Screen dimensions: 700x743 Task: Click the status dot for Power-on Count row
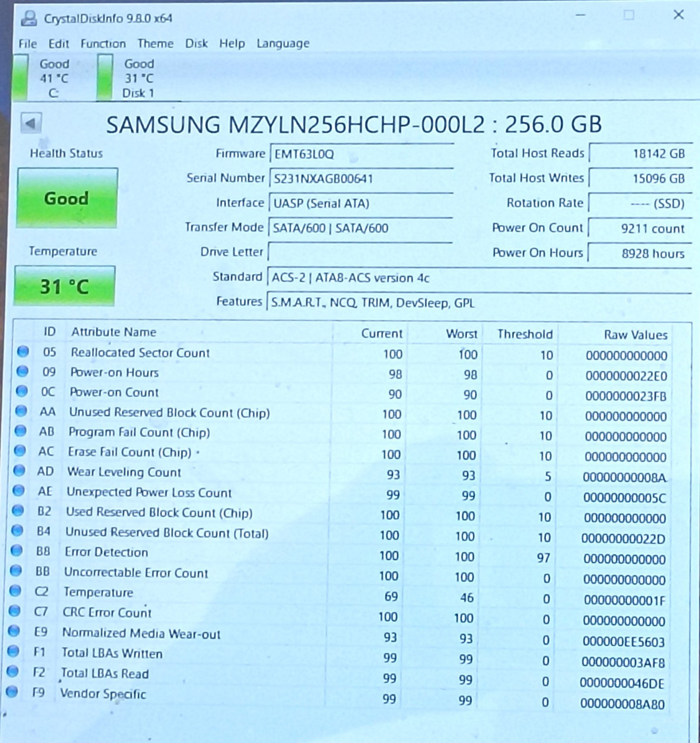point(22,391)
